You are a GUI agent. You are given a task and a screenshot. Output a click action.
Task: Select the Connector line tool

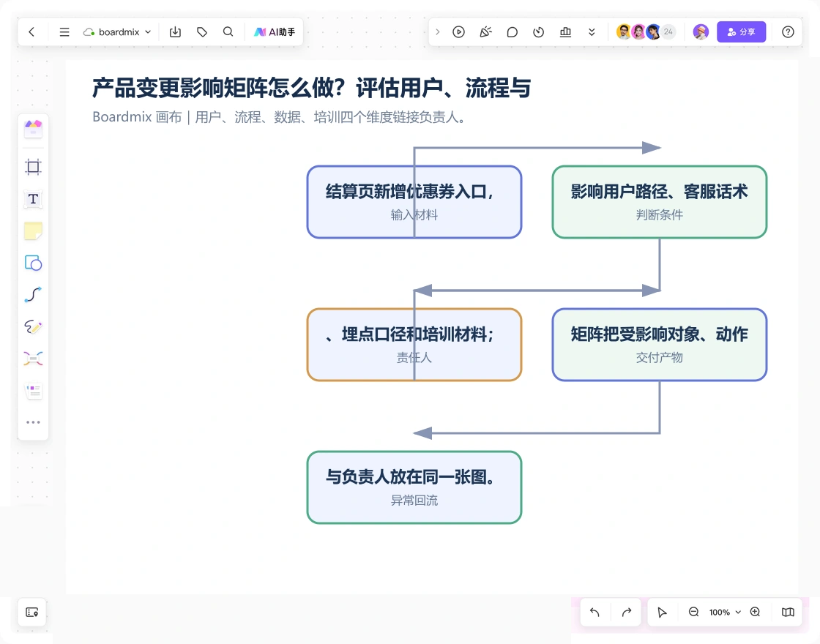coord(33,295)
